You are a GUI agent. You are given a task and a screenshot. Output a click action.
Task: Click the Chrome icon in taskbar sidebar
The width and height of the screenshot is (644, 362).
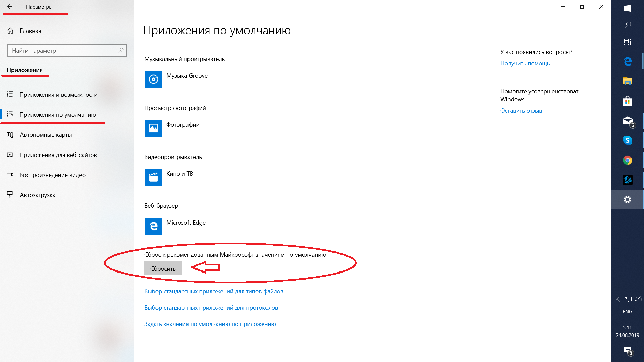point(628,160)
